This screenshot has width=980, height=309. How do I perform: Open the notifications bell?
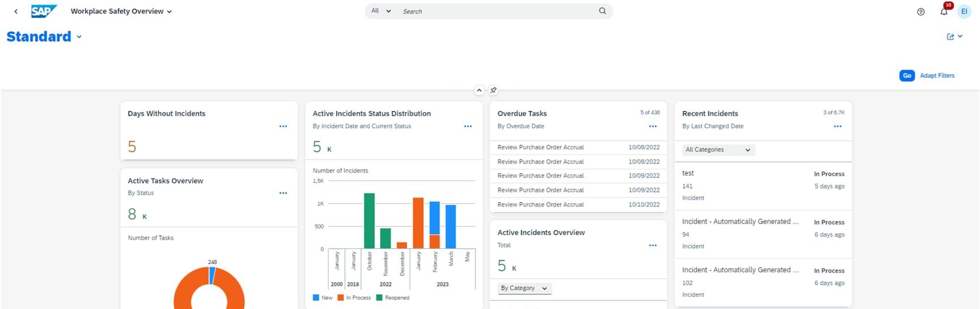click(944, 11)
